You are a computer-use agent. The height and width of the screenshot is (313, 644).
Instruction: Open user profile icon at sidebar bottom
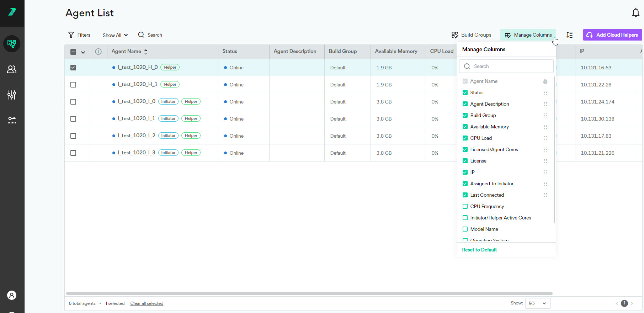[12, 295]
